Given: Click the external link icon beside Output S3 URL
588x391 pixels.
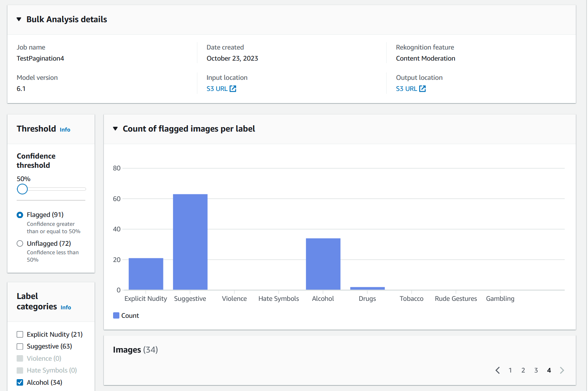Looking at the screenshot, I should (x=422, y=89).
